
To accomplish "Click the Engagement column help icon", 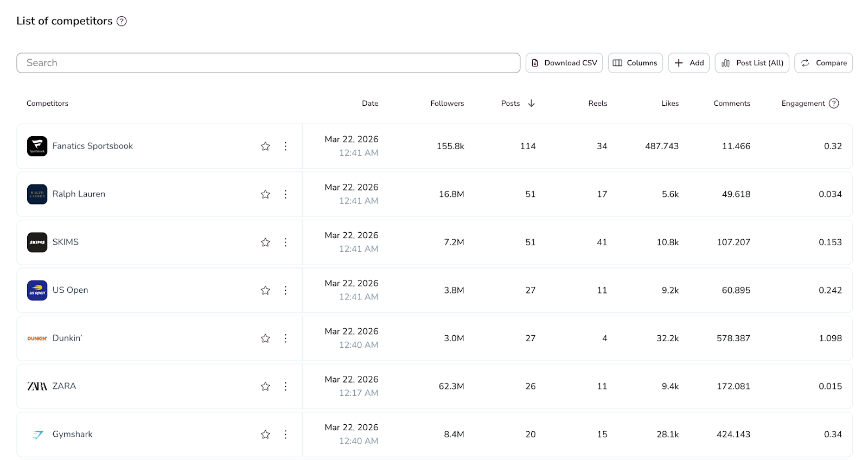I will tap(834, 103).
